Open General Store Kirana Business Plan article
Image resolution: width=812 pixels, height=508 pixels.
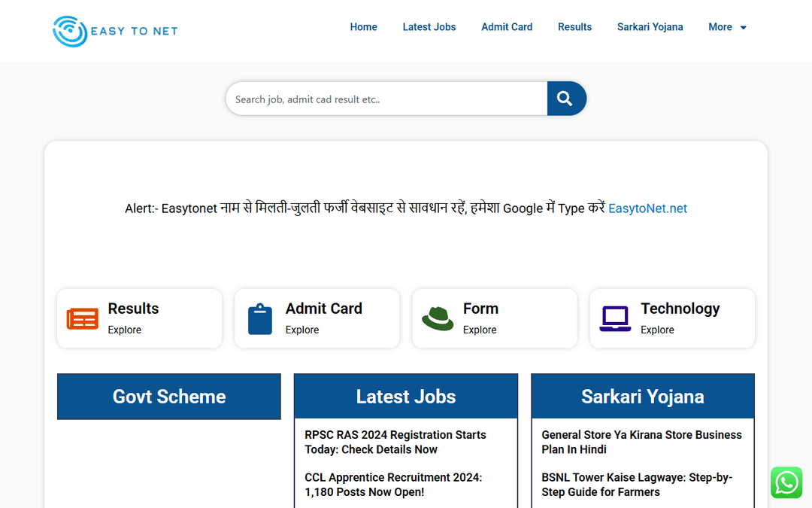(641, 443)
